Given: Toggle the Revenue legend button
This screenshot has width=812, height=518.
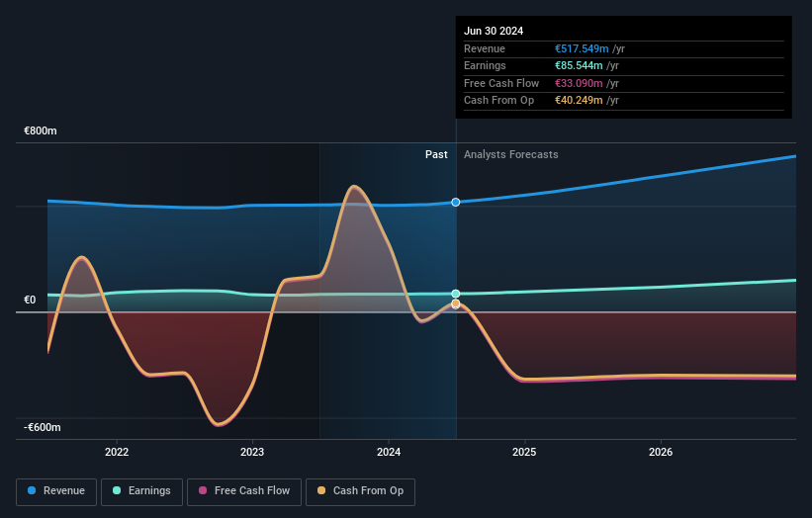Looking at the screenshot, I should [x=56, y=491].
